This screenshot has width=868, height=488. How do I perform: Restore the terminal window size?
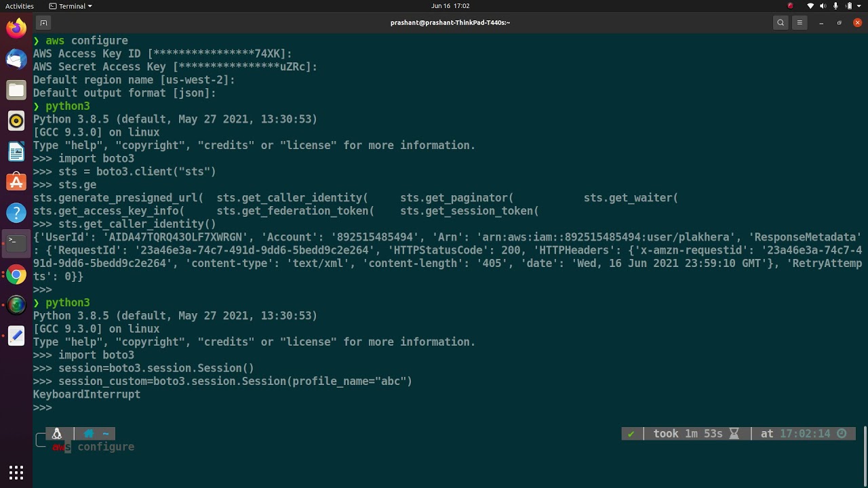point(840,22)
